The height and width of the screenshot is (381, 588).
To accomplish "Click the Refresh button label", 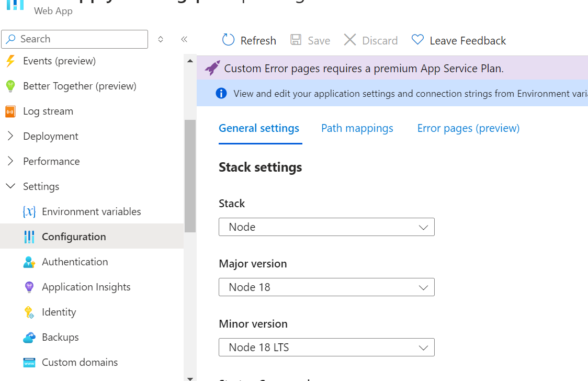I will tap(258, 40).
